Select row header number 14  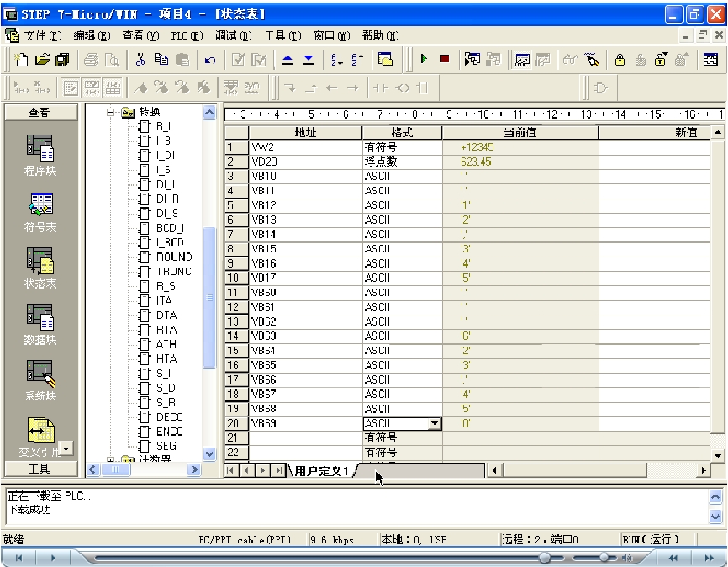(237, 336)
